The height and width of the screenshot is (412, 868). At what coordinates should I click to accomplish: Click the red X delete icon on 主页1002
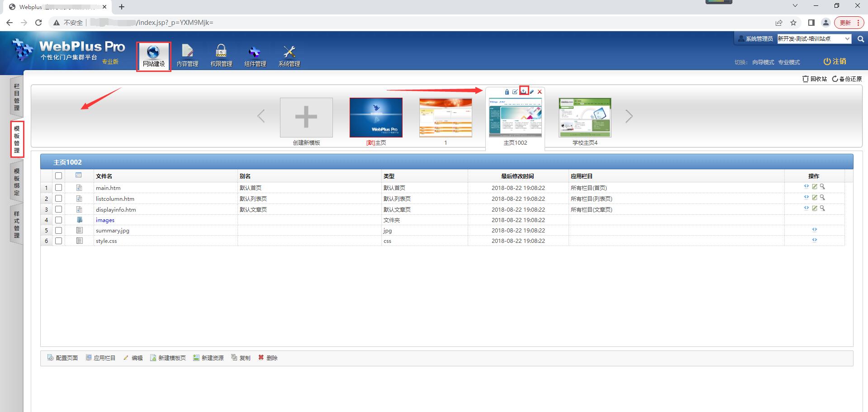pyautogui.click(x=540, y=92)
